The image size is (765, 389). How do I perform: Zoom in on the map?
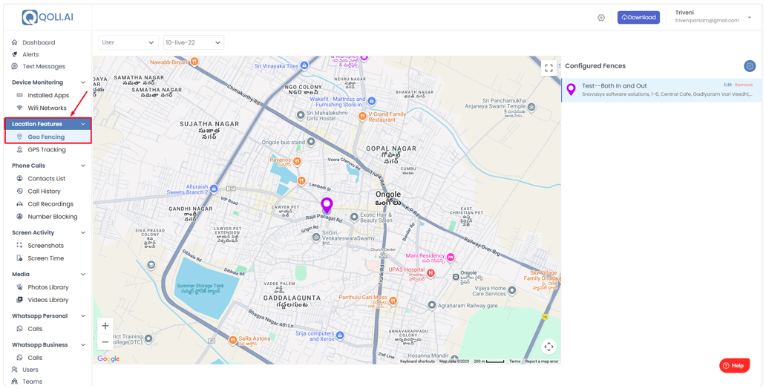point(105,326)
